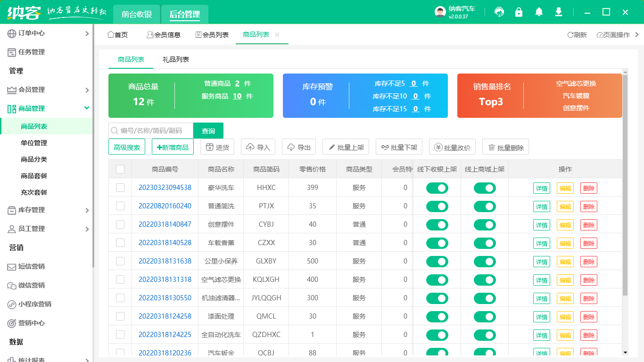644x362 pixels.
Task: Turn off 线上商城上架 for 普通简洗
Action: 485,206
